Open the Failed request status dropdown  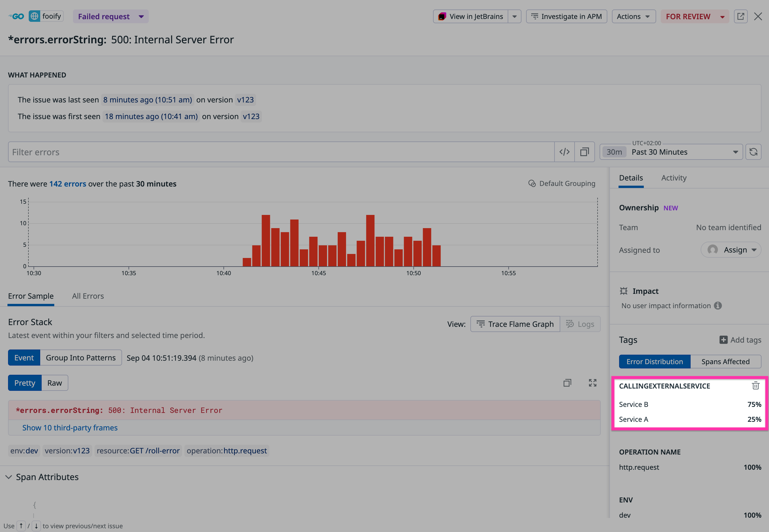click(x=110, y=16)
